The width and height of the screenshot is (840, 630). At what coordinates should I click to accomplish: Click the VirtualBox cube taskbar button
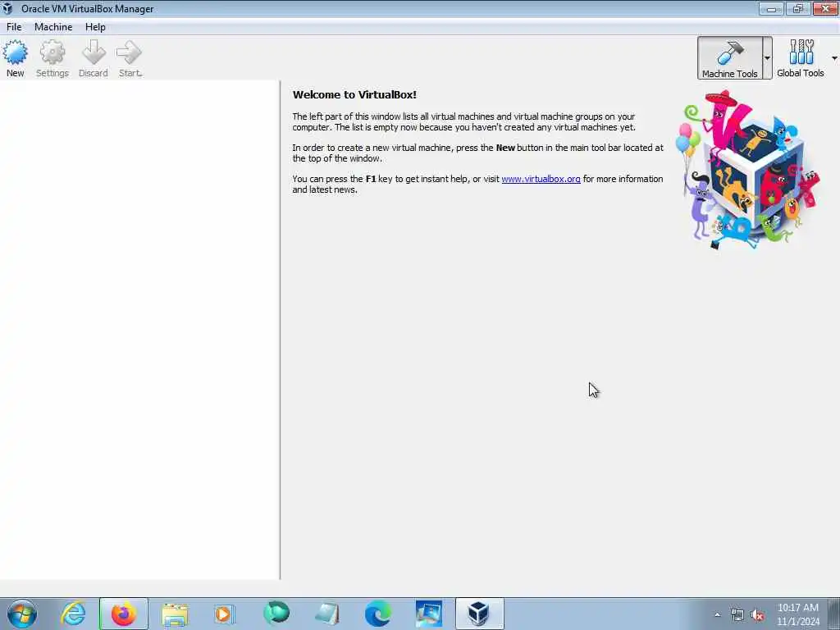pyautogui.click(x=479, y=614)
